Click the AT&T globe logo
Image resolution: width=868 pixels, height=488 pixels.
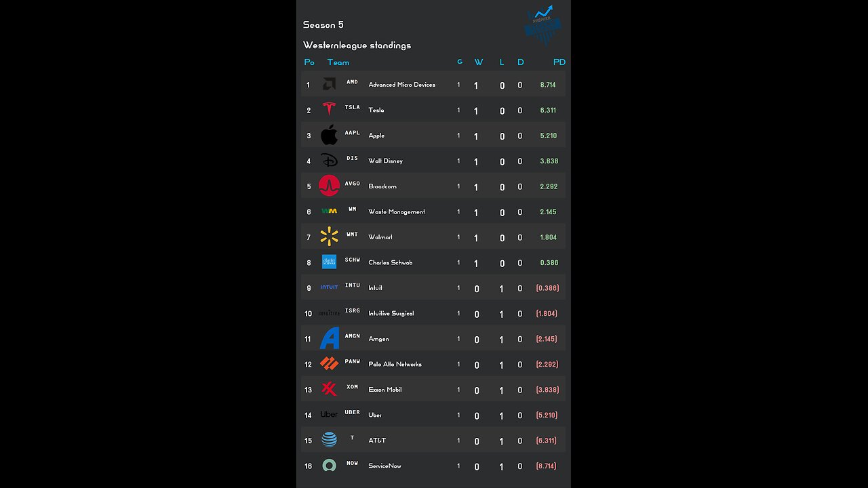329,440
